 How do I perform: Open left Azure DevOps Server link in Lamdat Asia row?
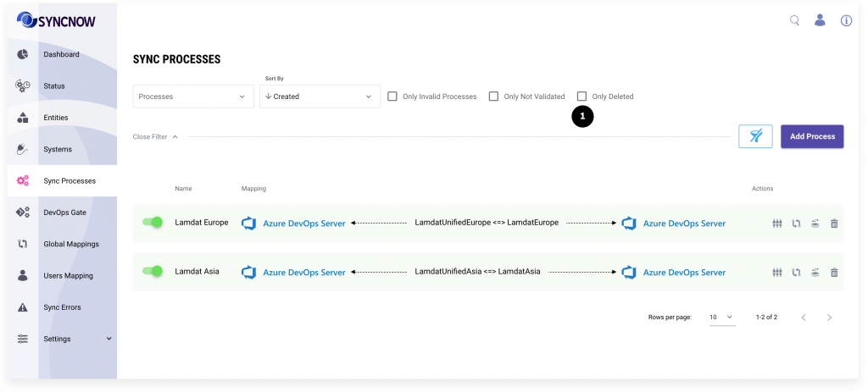coord(304,272)
